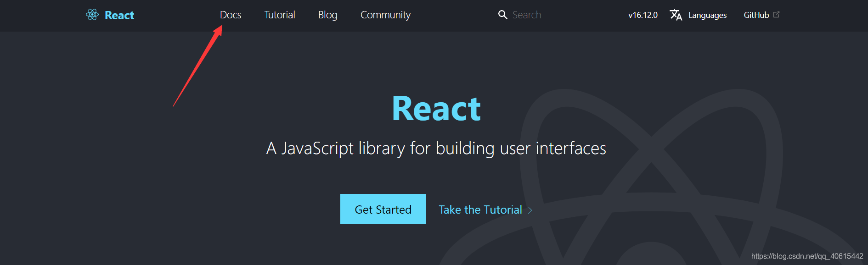Image resolution: width=868 pixels, height=265 pixels.
Task: Open the Docs menu item
Action: pos(231,15)
